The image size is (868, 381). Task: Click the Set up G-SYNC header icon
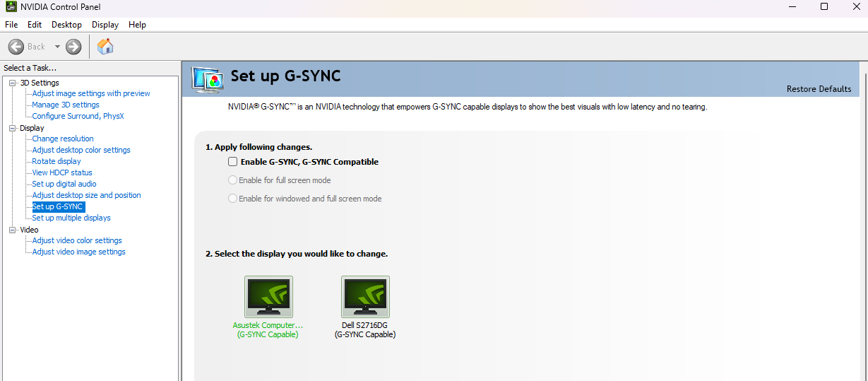coord(208,79)
